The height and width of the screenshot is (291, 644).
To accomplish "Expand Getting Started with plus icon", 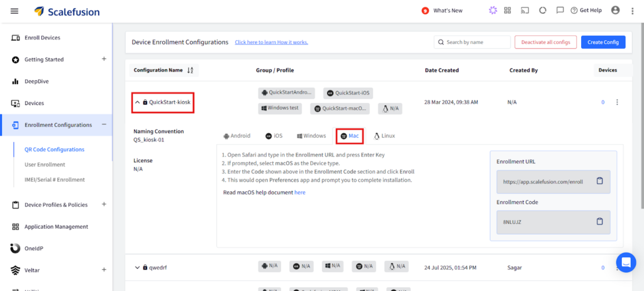I will click(104, 59).
